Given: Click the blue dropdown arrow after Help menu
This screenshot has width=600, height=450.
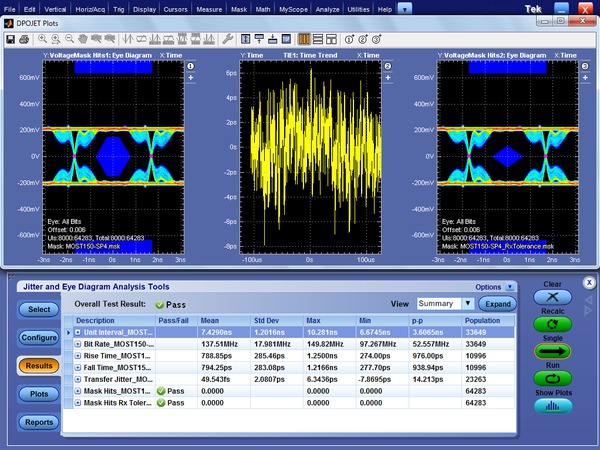Looking at the screenshot, I should coord(405,8).
